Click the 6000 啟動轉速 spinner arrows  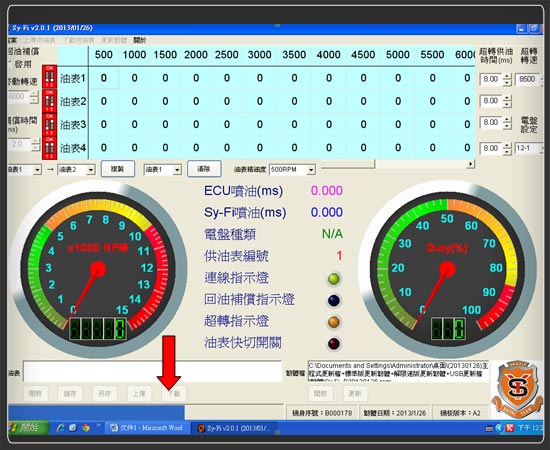pos(34,97)
